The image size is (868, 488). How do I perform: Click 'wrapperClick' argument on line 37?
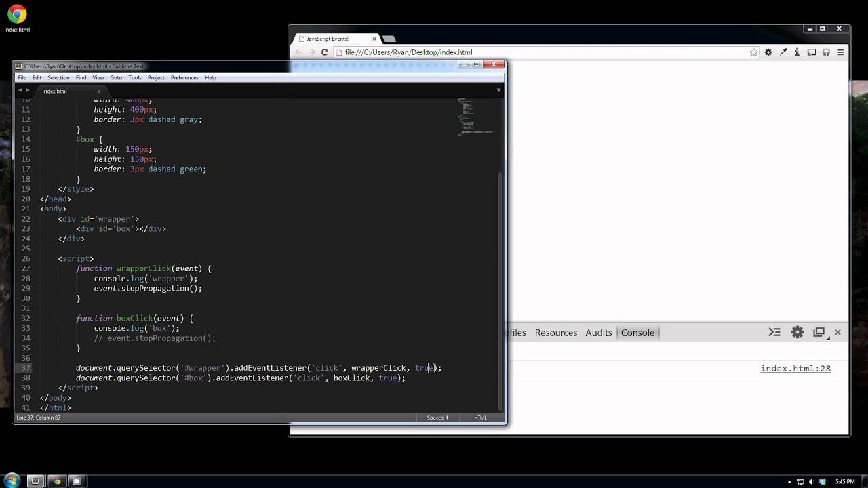[379, 368]
